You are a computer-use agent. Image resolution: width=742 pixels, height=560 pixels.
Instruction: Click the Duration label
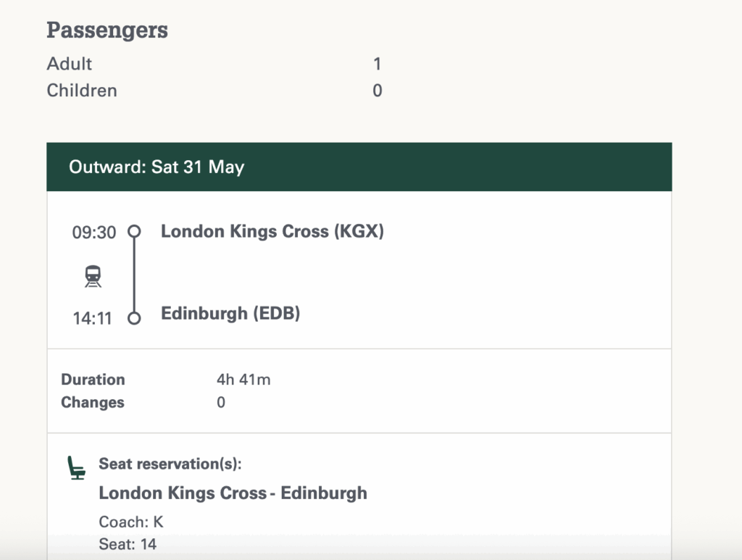(93, 380)
